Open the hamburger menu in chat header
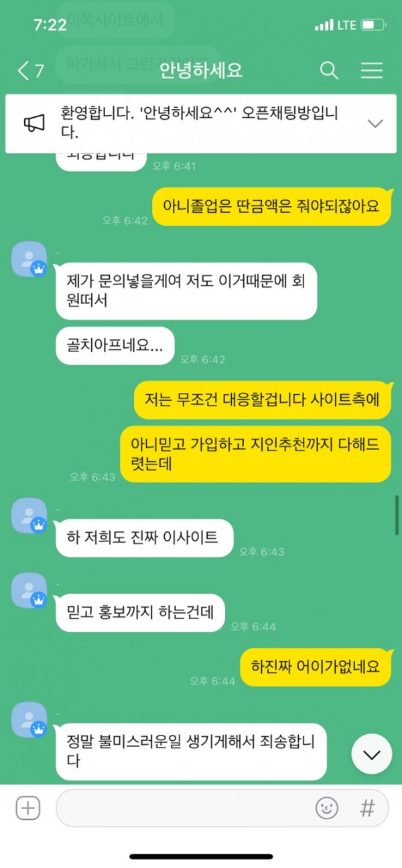 click(371, 70)
